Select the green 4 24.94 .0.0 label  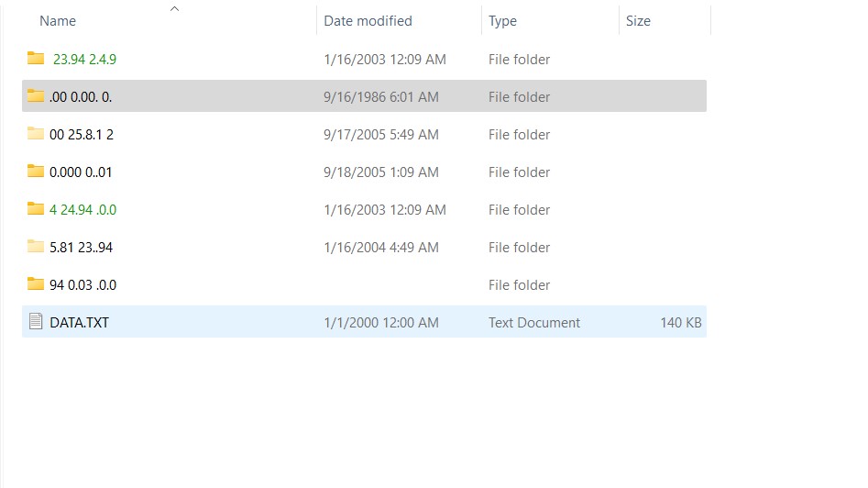tap(83, 210)
